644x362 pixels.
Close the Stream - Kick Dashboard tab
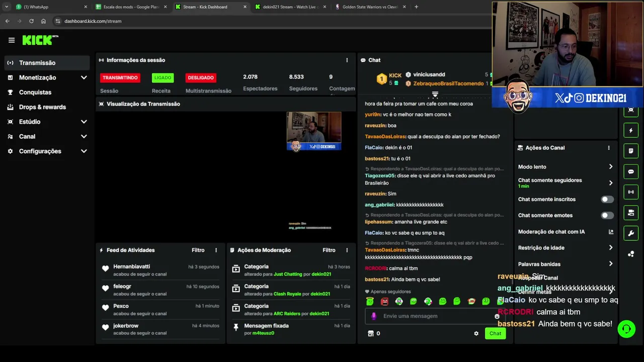[x=245, y=7]
